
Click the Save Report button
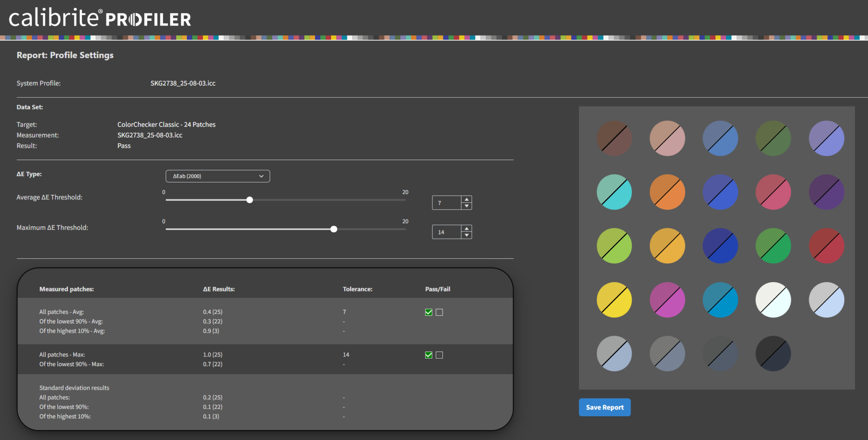pyautogui.click(x=604, y=407)
